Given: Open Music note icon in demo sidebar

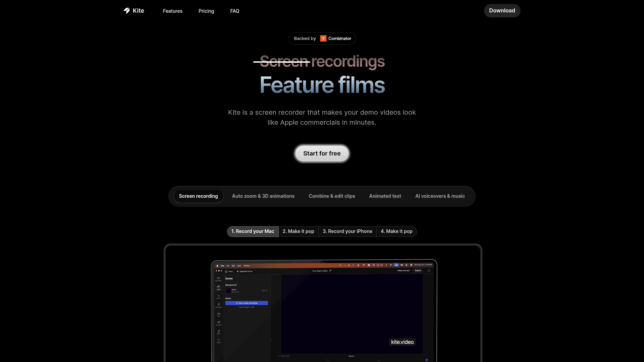Looking at the screenshot, I should click(x=219, y=332).
